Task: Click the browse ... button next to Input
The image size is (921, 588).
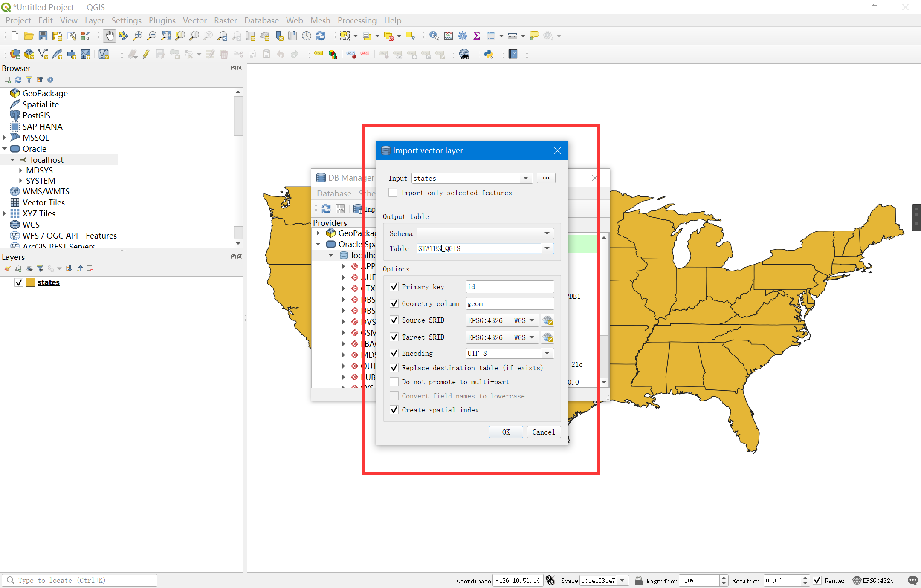Action: click(546, 178)
